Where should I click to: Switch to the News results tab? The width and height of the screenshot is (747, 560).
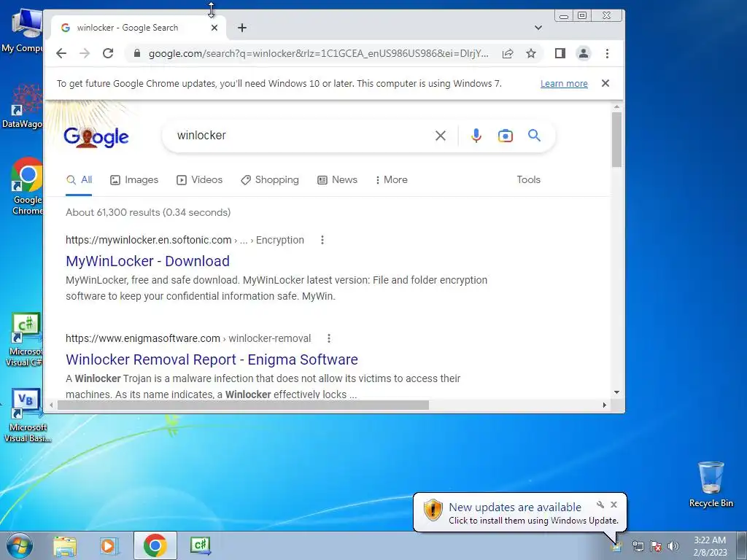click(337, 180)
